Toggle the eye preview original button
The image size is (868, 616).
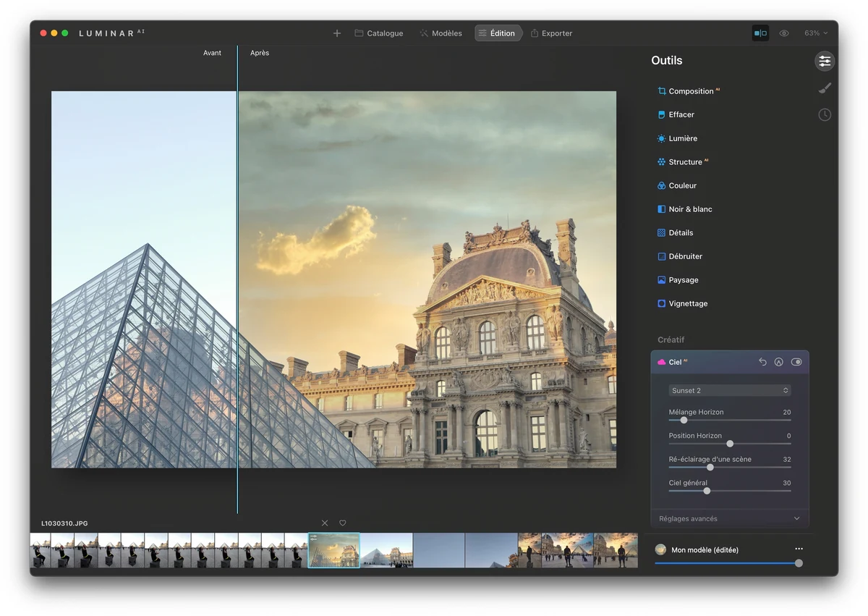[x=784, y=33]
